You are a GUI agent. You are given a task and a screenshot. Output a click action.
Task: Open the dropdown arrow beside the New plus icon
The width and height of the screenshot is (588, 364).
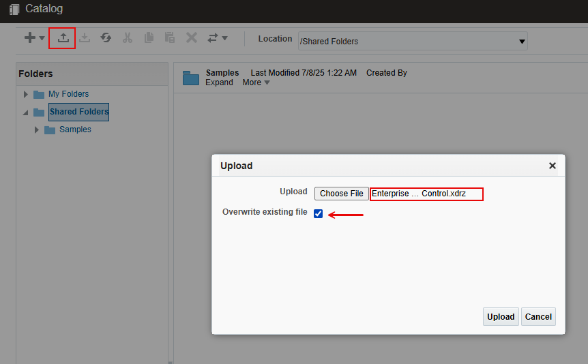pos(42,38)
